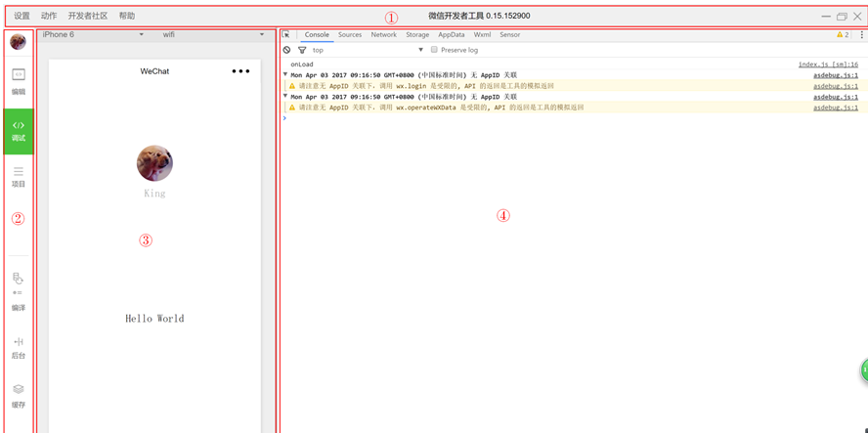Collapse the second 无 AppID 关联 log group
868x433 pixels.
coord(285,96)
